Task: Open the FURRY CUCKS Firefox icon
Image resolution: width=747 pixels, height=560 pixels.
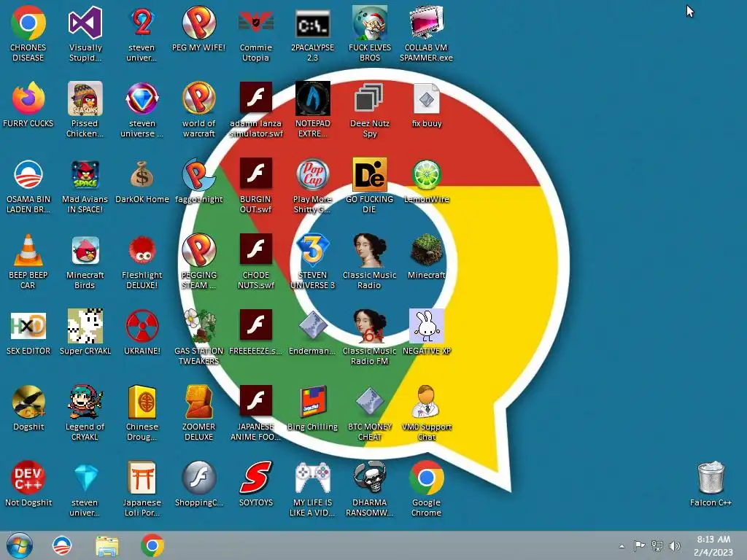Action: click(x=28, y=98)
